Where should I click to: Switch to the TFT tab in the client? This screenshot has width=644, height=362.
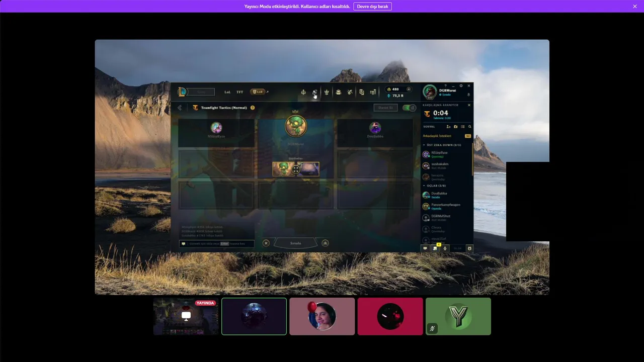click(x=240, y=92)
